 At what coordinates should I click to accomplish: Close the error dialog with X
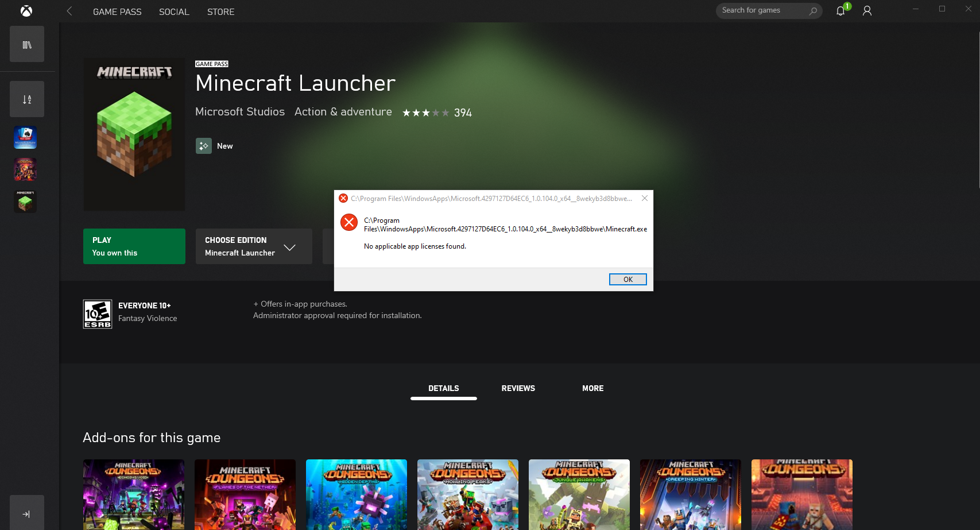[x=645, y=198]
